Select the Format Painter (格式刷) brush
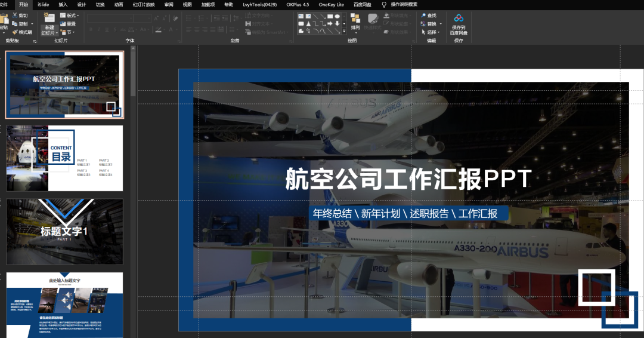The height and width of the screenshot is (338, 644). [x=15, y=32]
